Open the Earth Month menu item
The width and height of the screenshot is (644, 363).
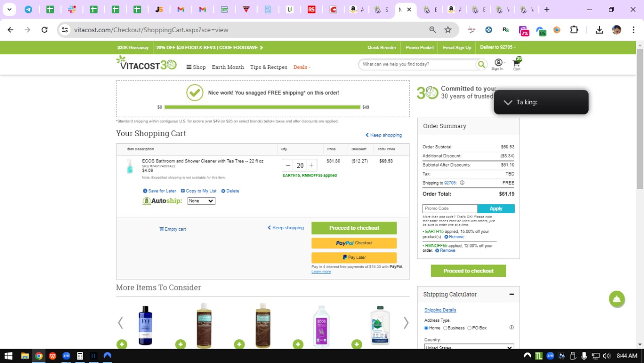pos(228,67)
